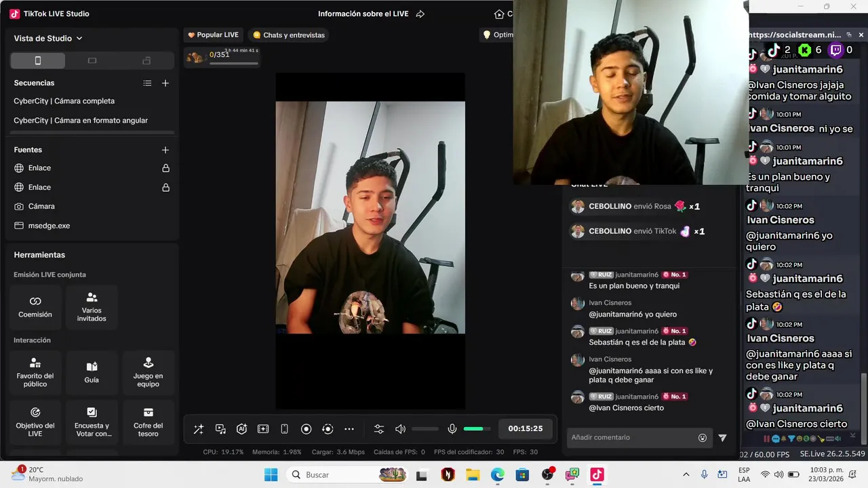Open the Encuesta y Votar tool
Screen dimensions: 868x488
(x=92, y=422)
